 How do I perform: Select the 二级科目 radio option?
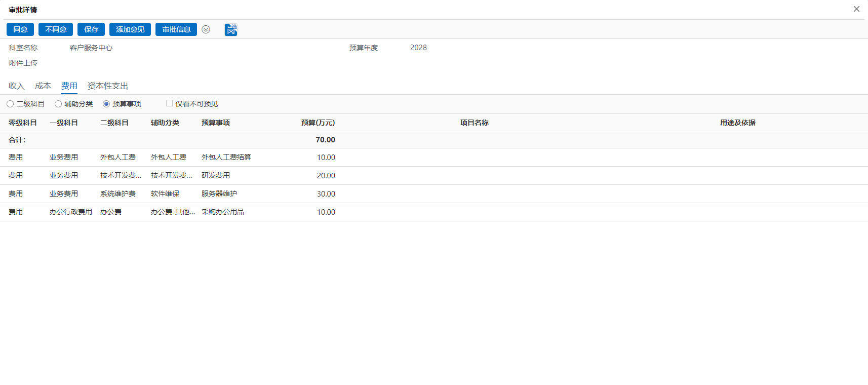[x=10, y=104]
